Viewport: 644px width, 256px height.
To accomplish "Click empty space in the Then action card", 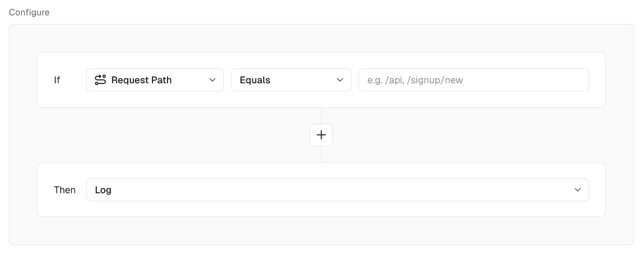I will [x=321, y=209].
